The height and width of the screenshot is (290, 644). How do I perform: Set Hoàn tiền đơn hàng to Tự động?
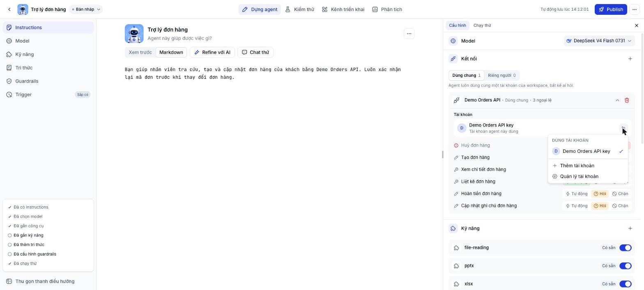(576, 194)
